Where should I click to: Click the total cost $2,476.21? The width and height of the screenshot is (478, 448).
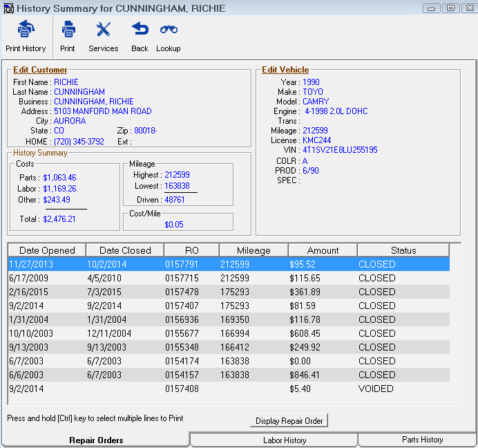coord(59,219)
